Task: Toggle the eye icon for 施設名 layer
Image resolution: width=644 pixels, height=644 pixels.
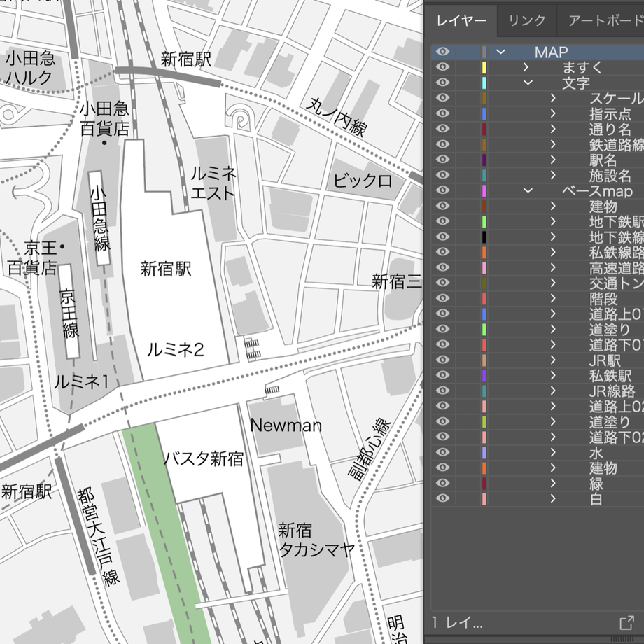Action: (x=442, y=175)
